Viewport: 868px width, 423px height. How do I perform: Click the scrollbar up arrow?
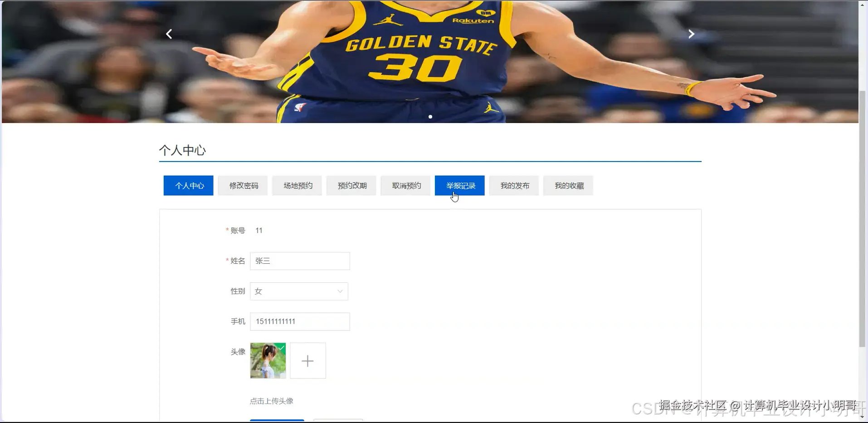coord(863,4)
